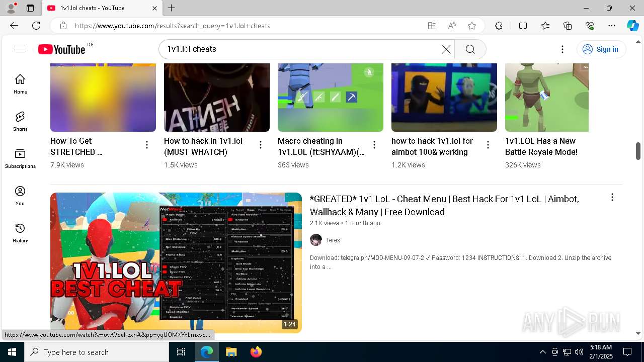Open Tab actions menu icon
This screenshot has height=362, width=644.
[x=30, y=8]
